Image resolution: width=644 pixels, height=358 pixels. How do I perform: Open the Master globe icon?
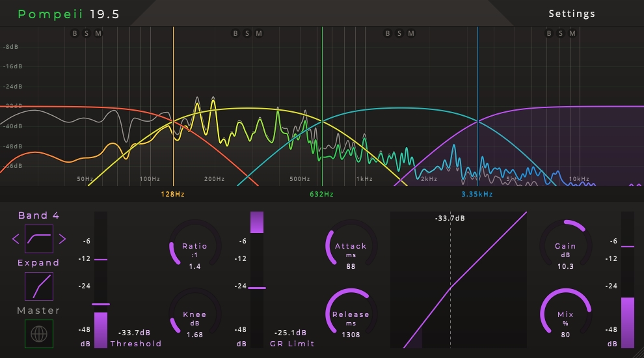pos(39,334)
